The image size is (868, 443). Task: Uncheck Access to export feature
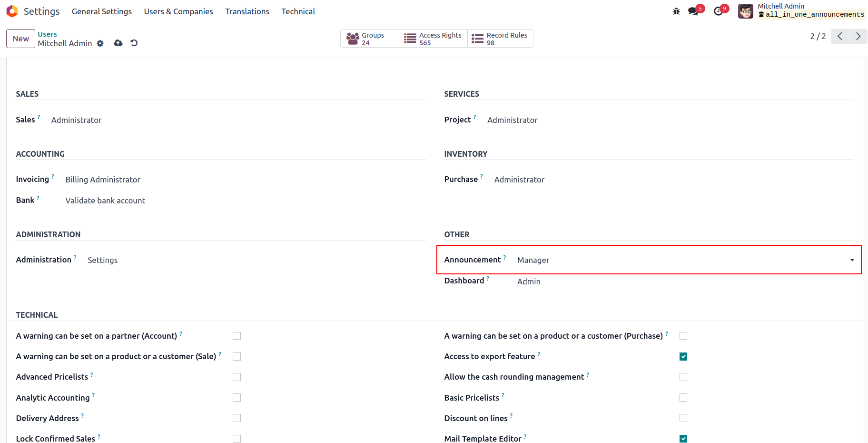tap(683, 356)
